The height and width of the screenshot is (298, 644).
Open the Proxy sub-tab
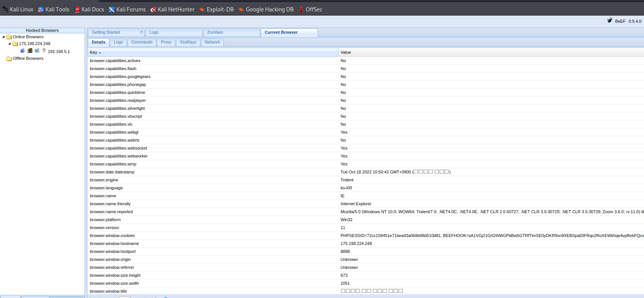click(166, 42)
